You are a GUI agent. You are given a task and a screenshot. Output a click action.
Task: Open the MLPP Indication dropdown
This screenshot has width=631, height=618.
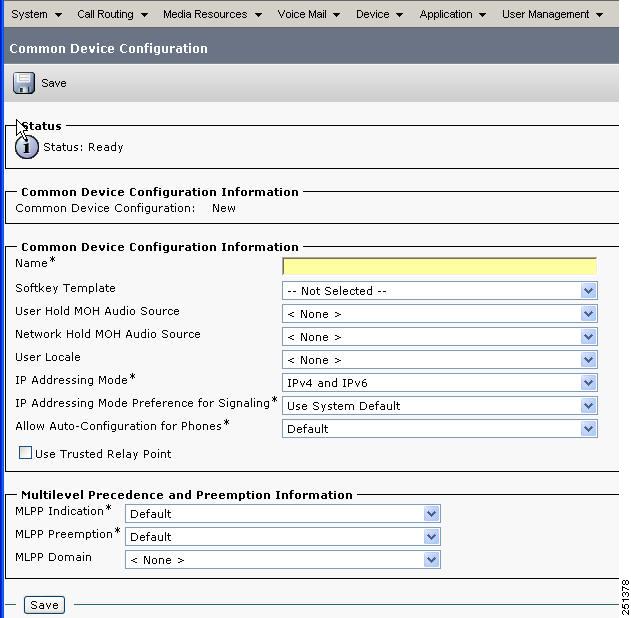[x=283, y=513]
